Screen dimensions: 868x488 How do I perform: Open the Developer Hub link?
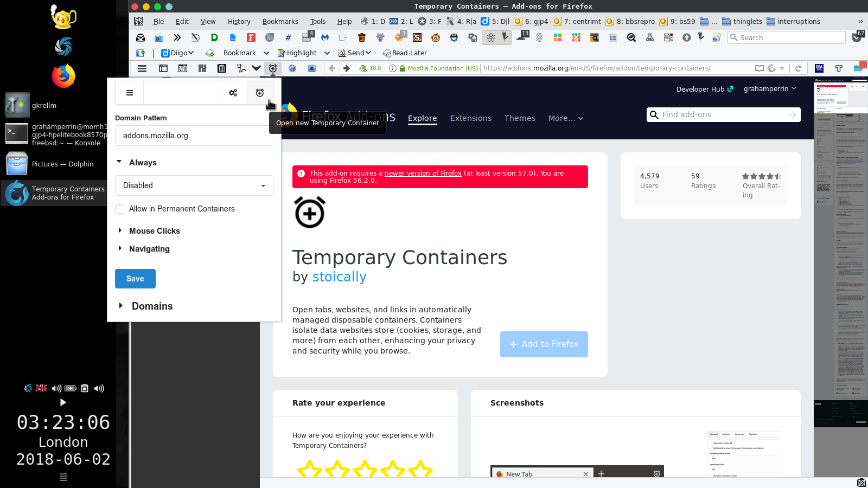pos(704,89)
